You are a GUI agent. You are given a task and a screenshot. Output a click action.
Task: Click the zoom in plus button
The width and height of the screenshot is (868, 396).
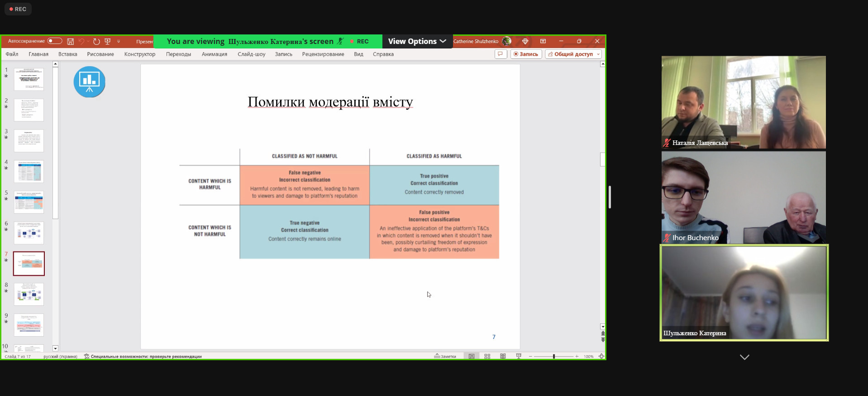pos(577,357)
